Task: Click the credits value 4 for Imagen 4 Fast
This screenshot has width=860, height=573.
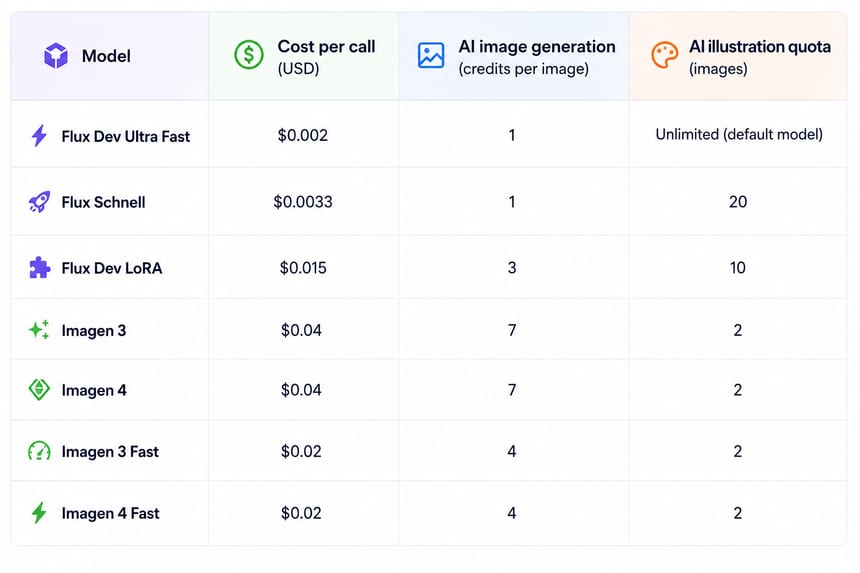Action: [x=512, y=513]
